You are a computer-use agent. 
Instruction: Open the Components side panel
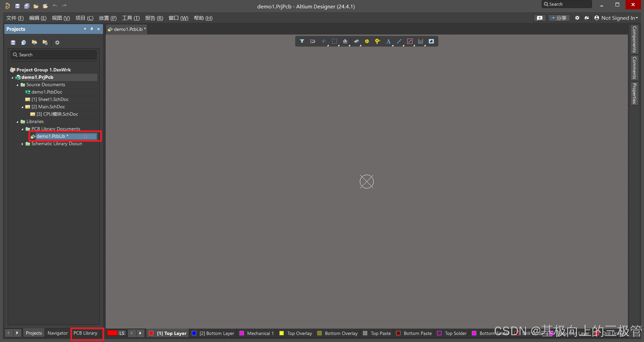pos(634,39)
